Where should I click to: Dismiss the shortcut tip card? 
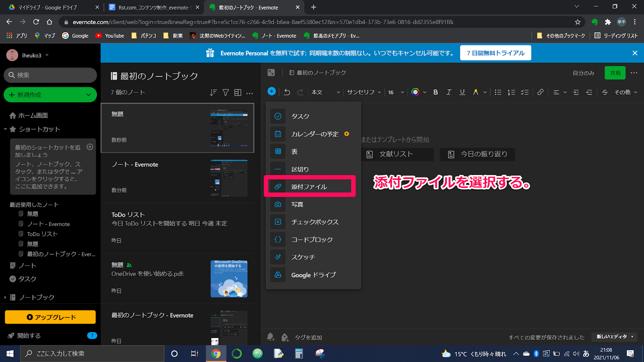pos(90,147)
